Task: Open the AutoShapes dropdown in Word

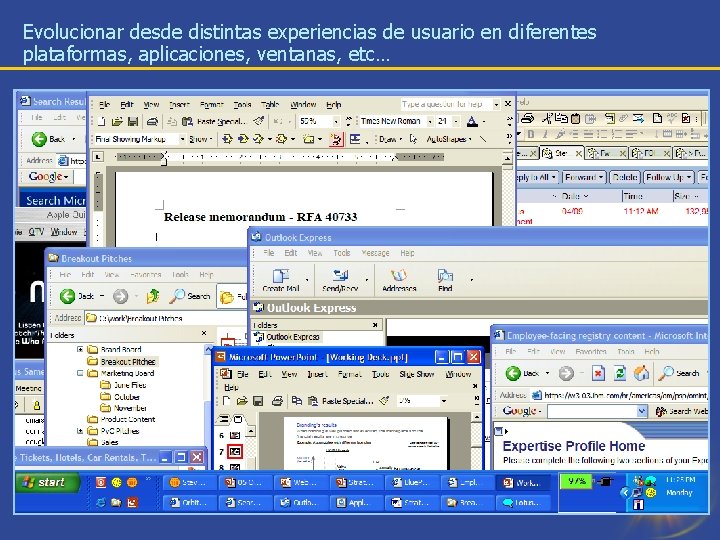Action: (449, 139)
